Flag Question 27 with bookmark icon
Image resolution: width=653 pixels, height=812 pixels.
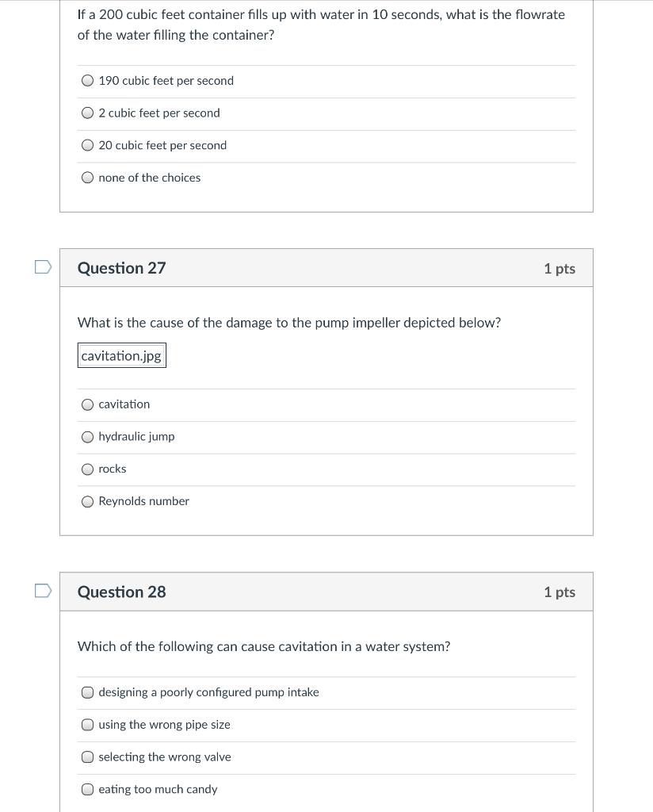click(x=44, y=267)
